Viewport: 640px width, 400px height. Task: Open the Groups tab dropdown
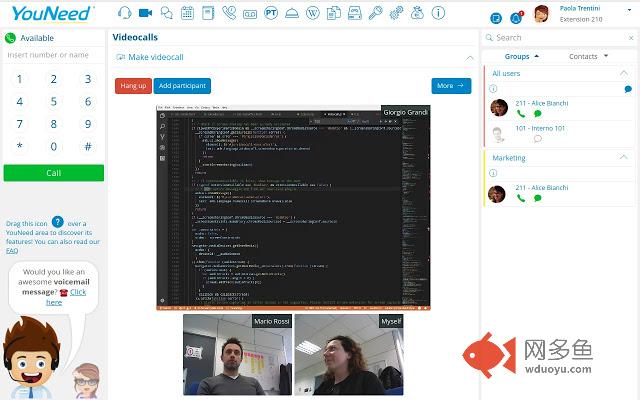[x=522, y=56]
